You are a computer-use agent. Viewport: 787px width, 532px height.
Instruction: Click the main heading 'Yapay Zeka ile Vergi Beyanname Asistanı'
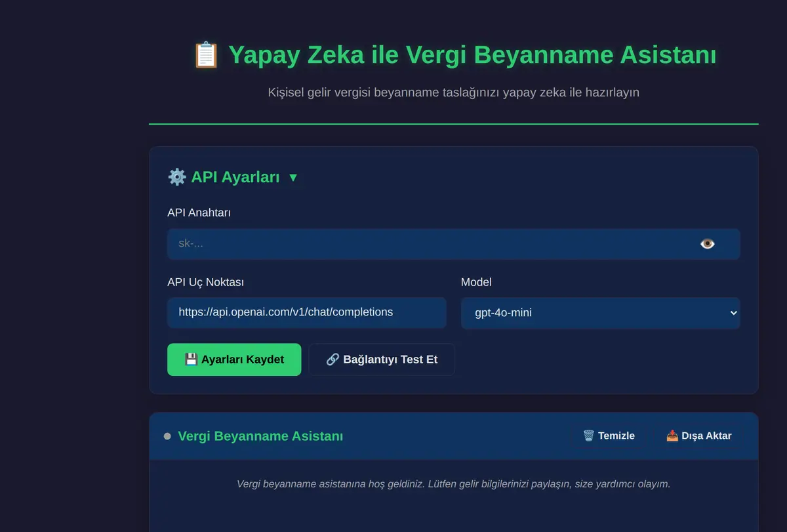point(472,55)
